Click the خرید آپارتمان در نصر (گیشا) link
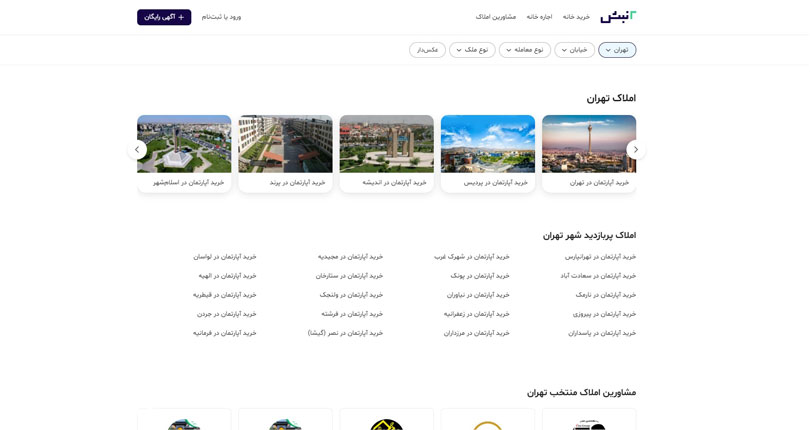Viewport: 810px width, 430px height. [x=345, y=333]
